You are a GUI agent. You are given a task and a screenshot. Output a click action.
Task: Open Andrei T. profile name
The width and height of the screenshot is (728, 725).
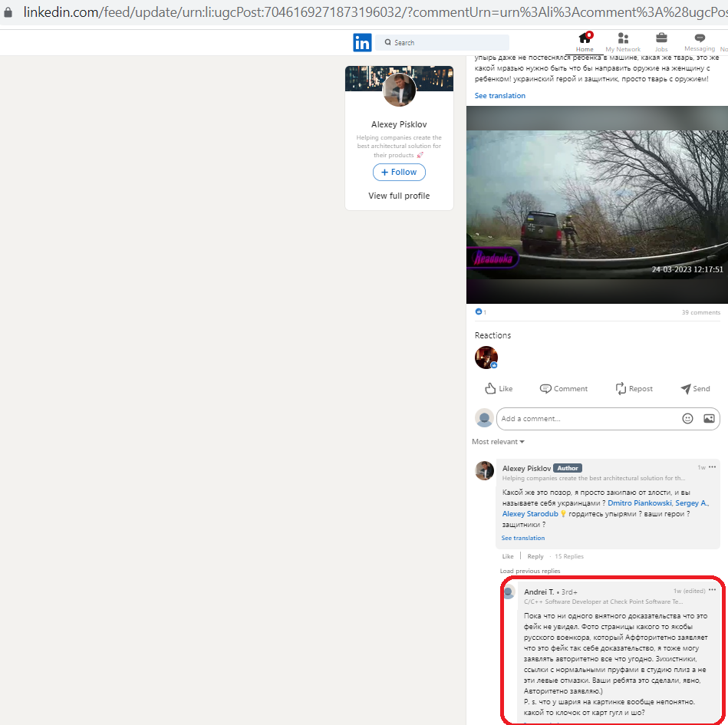[539, 592]
